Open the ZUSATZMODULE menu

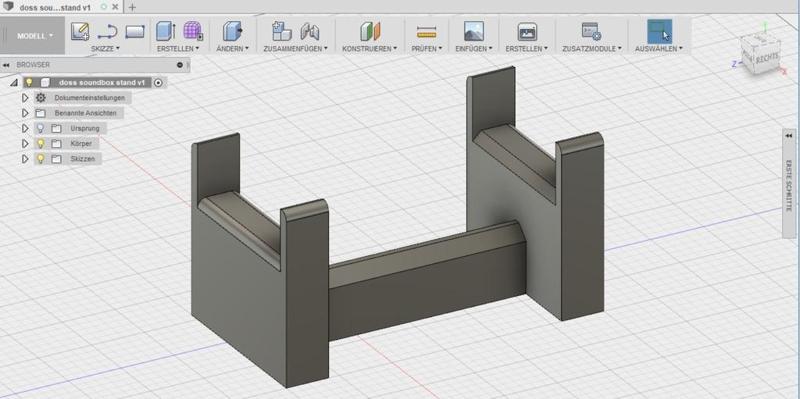click(592, 48)
